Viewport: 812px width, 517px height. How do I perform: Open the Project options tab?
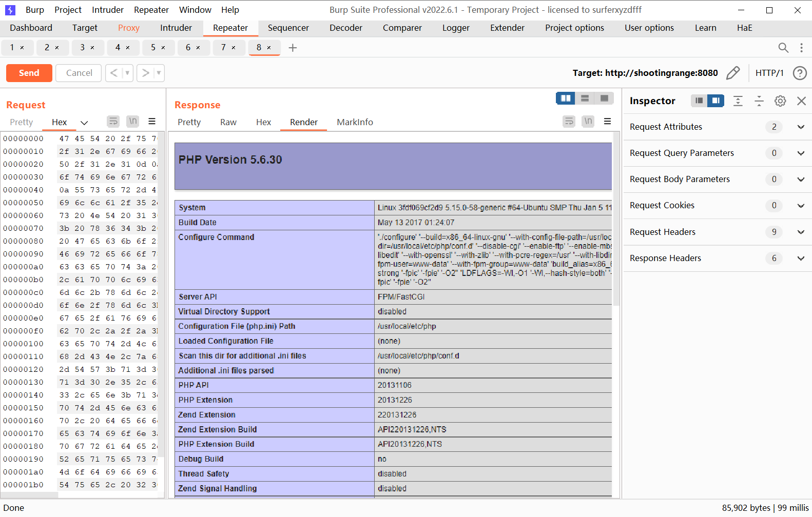point(574,28)
